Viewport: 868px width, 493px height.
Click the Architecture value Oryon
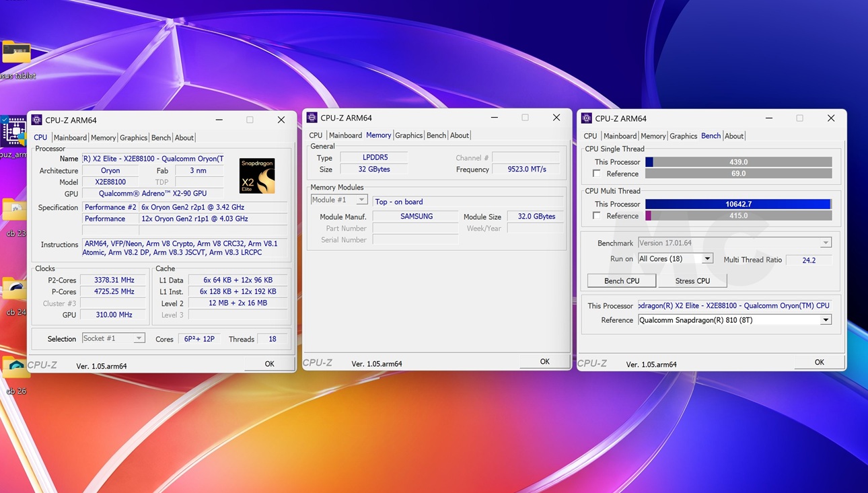pos(110,171)
